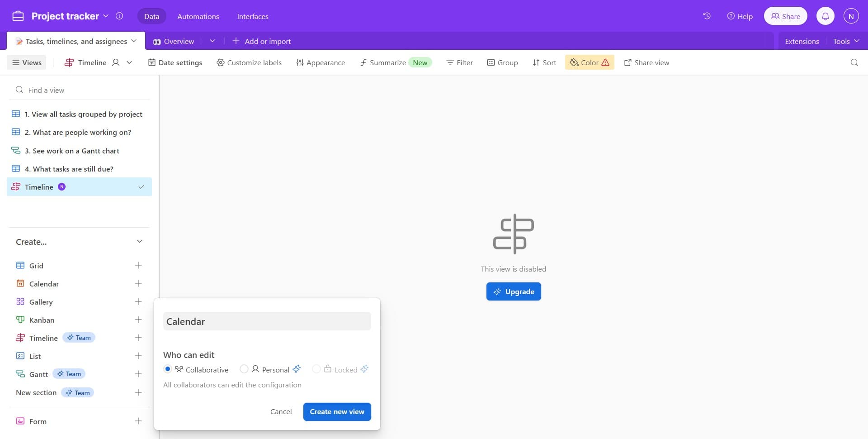The width and height of the screenshot is (868, 439).
Task: Switch to the Interfaces tab
Action: [x=253, y=16]
